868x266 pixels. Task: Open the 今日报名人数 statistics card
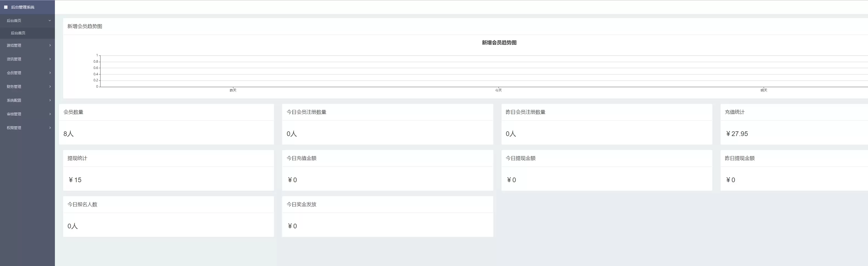(x=168, y=217)
